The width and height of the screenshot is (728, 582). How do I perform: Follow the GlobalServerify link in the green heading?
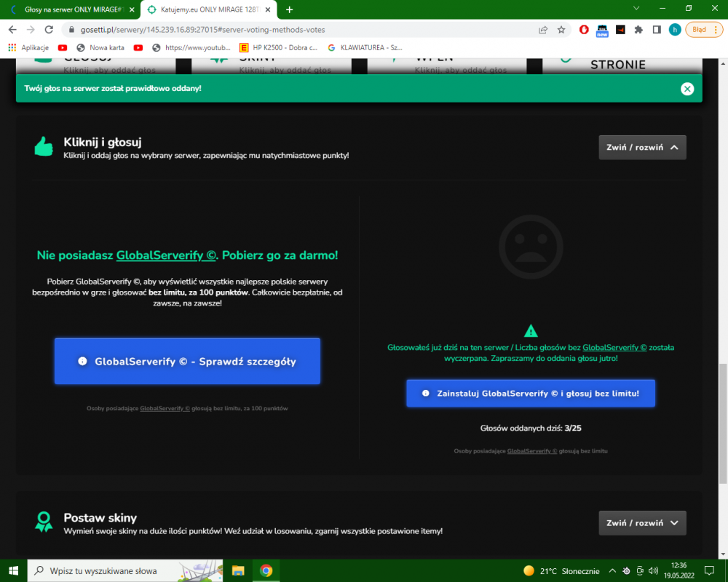(x=166, y=255)
